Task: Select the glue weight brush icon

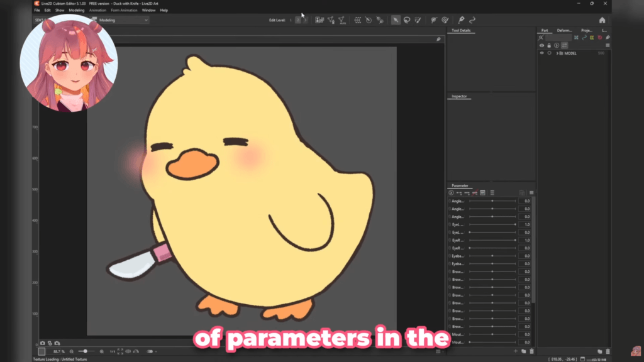Action: pos(445,19)
